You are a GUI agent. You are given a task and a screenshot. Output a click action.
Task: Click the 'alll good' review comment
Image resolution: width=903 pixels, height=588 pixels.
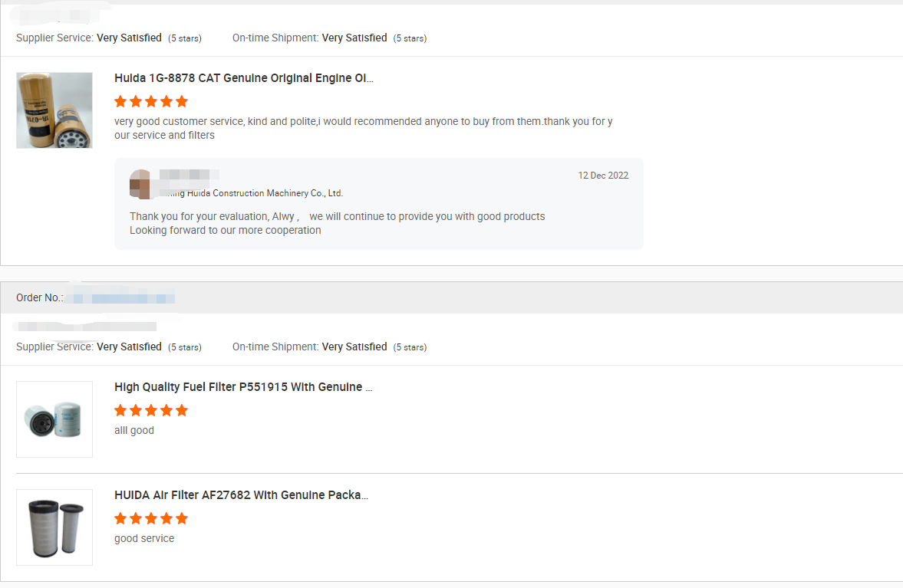coord(134,430)
